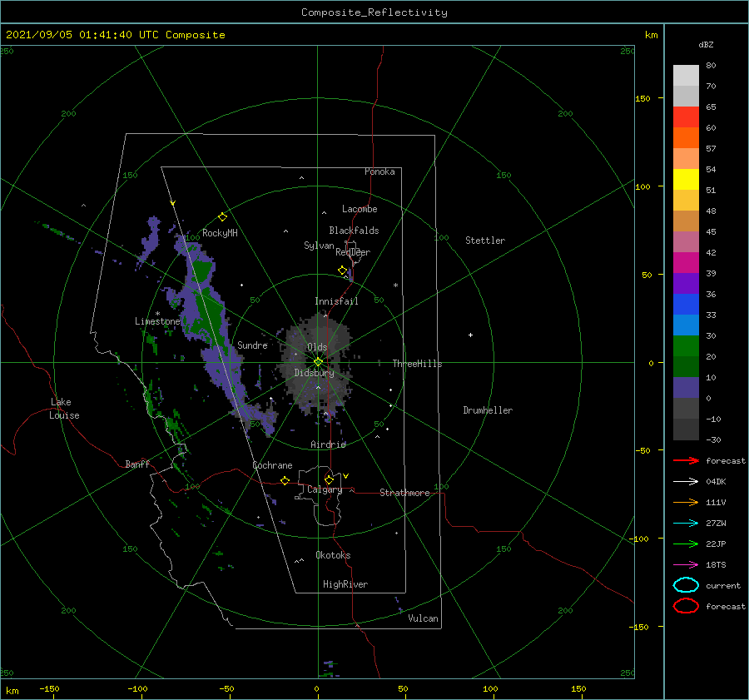Click the Banff label on map
This screenshot has width=749, height=700.
tap(137, 464)
